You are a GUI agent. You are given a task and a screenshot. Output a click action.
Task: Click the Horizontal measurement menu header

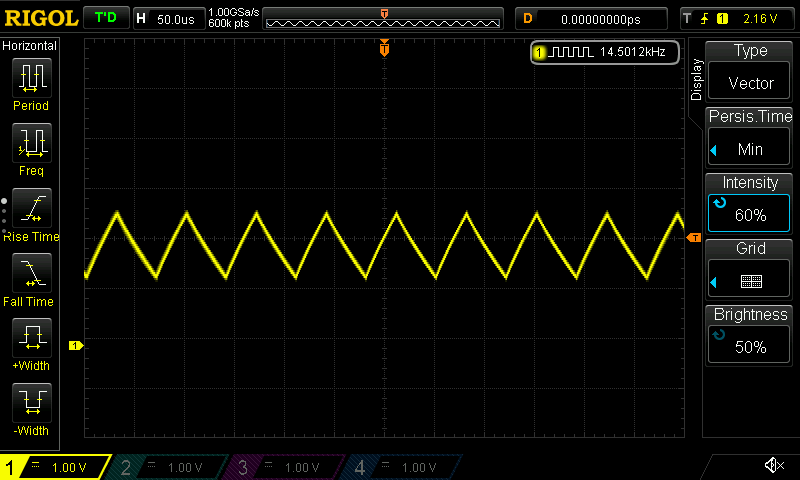click(30, 45)
